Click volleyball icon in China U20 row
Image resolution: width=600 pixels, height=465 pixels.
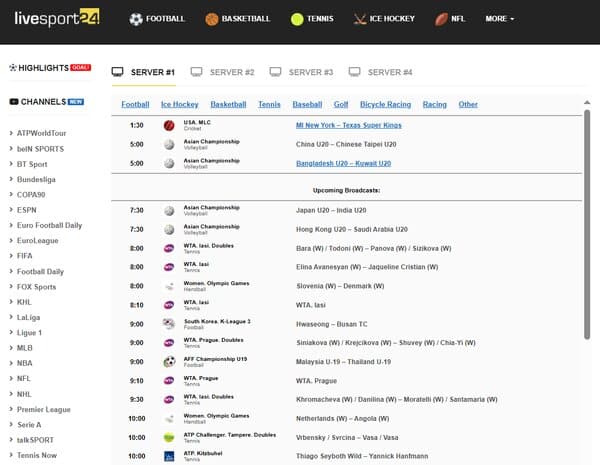click(169, 144)
